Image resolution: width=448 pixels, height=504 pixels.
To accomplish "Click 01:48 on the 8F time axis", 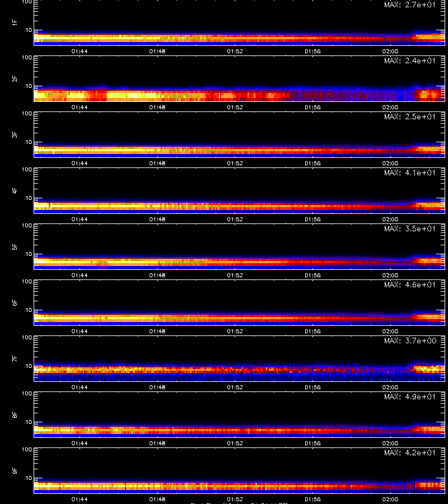I will tap(157, 444).
